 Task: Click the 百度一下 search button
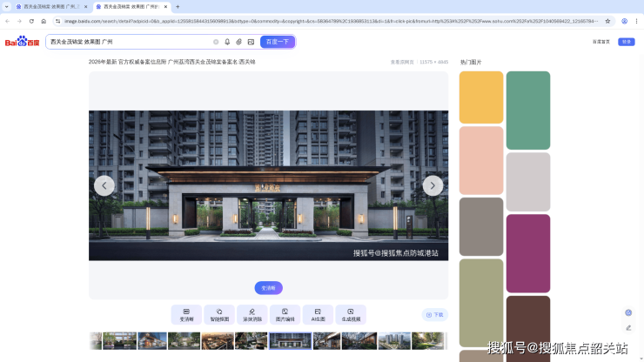pos(278,42)
